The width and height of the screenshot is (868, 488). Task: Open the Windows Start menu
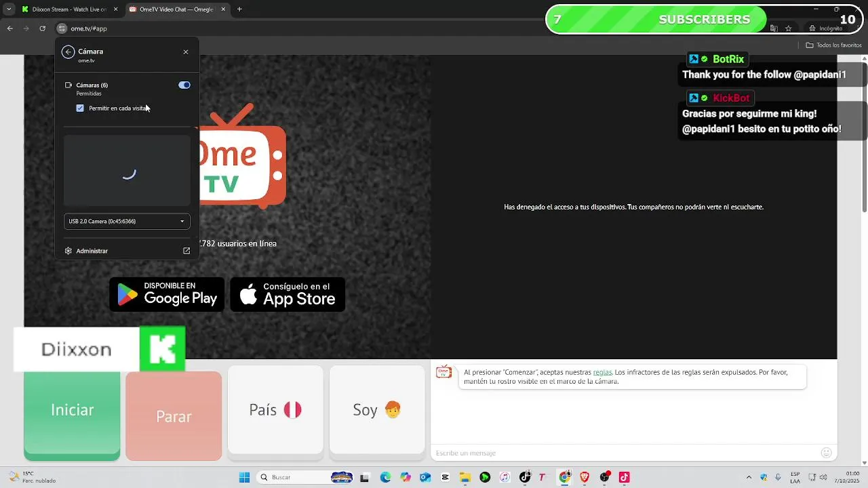[x=245, y=477]
